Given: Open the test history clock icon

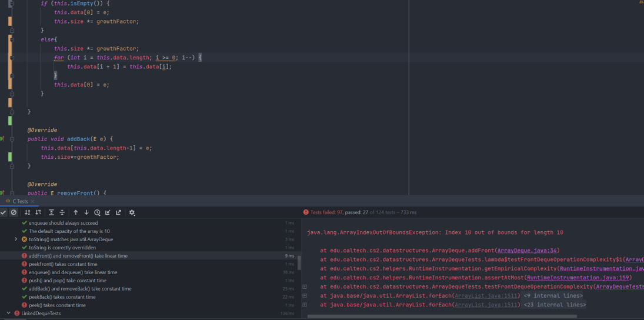Looking at the screenshot, I should 97,212.
